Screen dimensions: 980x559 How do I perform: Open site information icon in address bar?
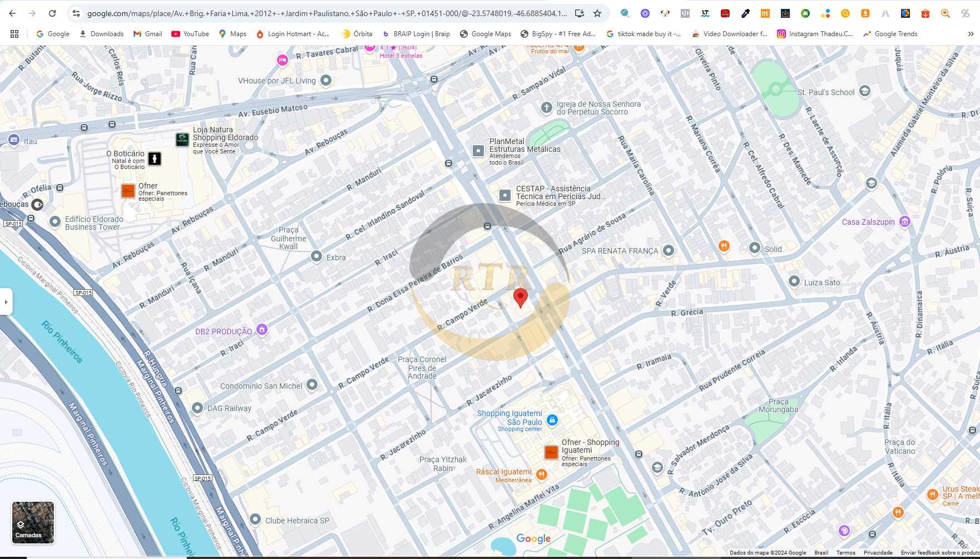tap(76, 13)
